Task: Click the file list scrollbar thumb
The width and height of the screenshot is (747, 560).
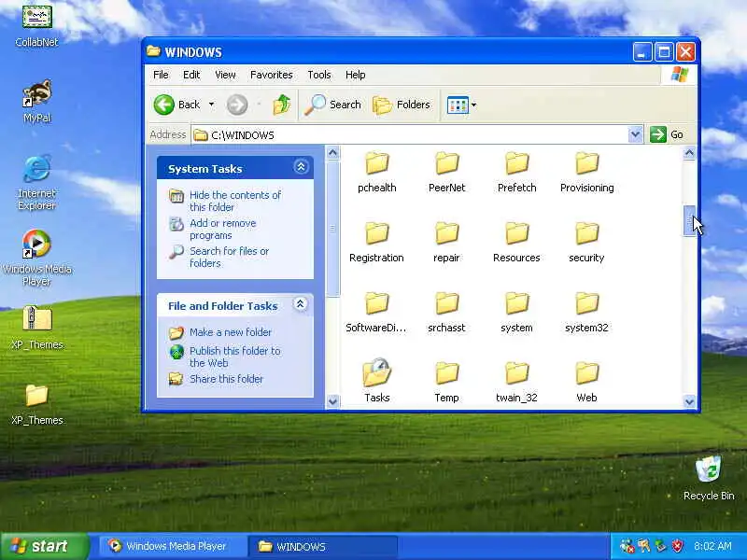Action: [689, 220]
